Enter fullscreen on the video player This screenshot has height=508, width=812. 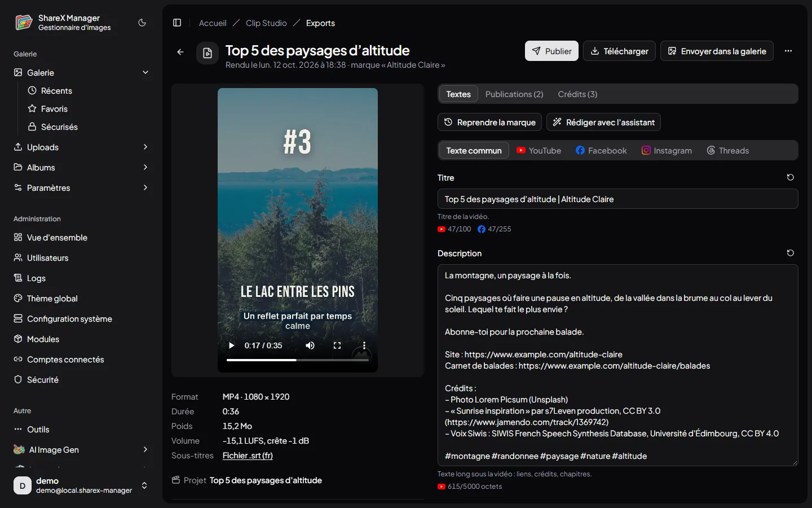point(337,345)
